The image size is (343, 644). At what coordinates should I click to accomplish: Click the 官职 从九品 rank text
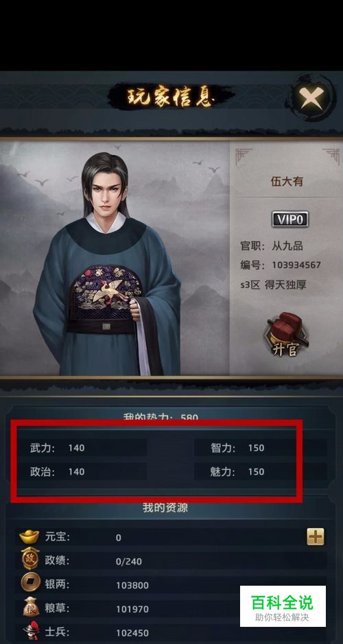pyautogui.click(x=272, y=246)
